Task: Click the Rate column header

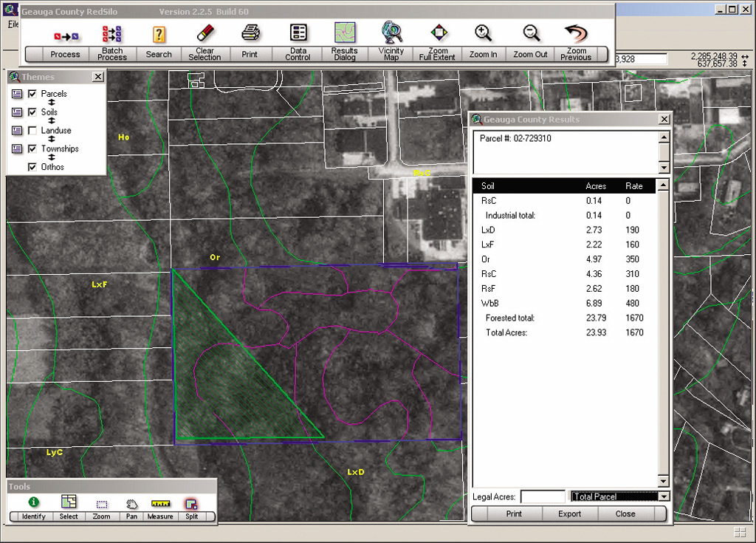Action: coord(634,186)
